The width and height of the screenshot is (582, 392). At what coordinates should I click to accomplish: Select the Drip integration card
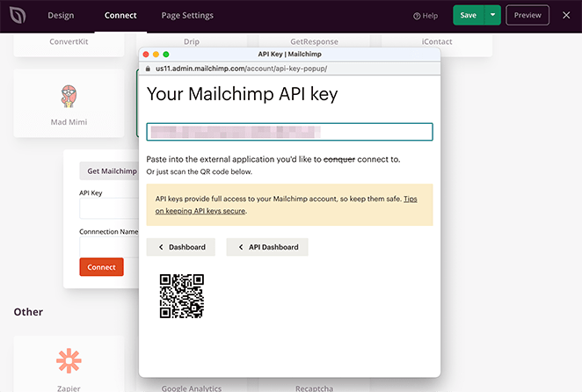click(192, 40)
